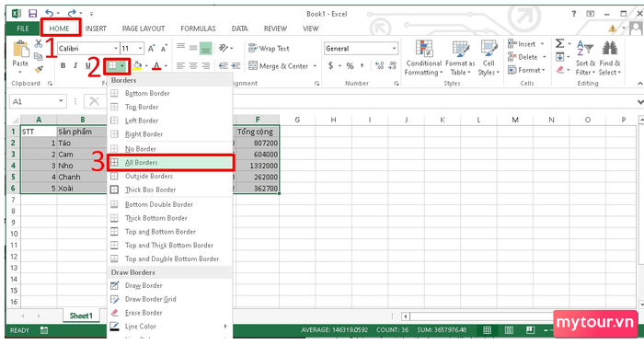Viewport: 644px width, 345px height.
Task: Click the Percent Style icon
Action: pyautogui.click(x=350, y=65)
